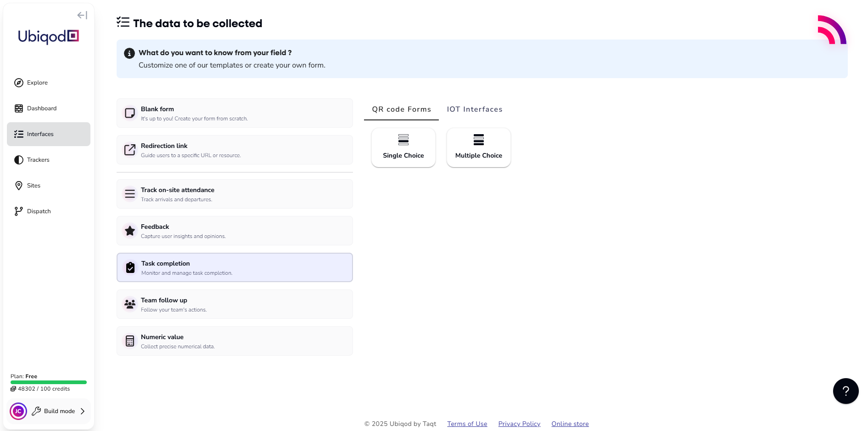Switch to the IOT Interfaces tab
Image resolution: width=868 pixels, height=431 pixels.
point(475,109)
